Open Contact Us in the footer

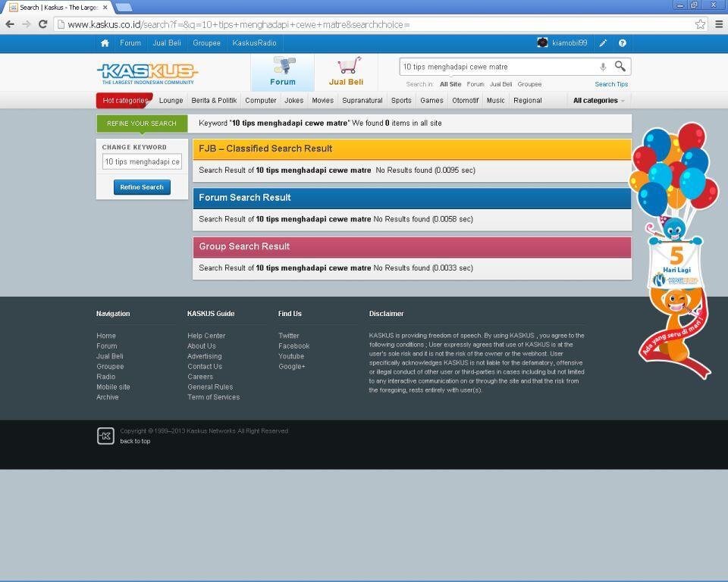point(205,367)
